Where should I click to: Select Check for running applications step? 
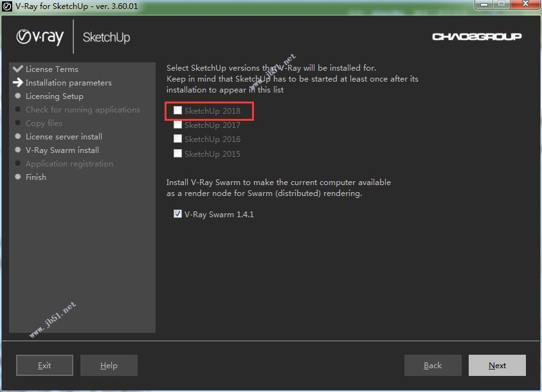point(82,109)
